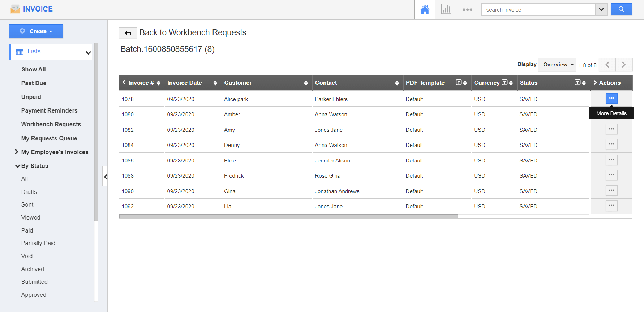Click contact Jennifer Alison cell
Image resolution: width=644 pixels, height=312 pixels.
tap(332, 161)
